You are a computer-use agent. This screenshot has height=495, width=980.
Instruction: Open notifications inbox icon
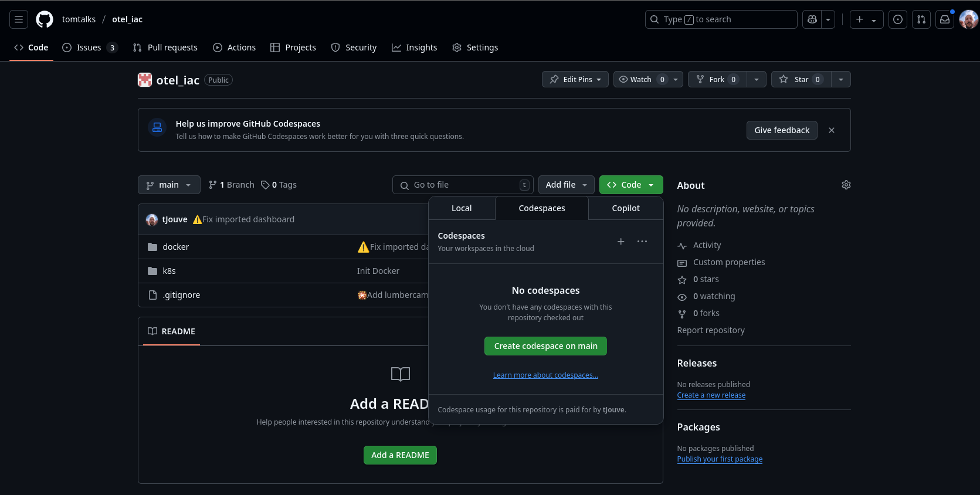click(x=945, y=19)
